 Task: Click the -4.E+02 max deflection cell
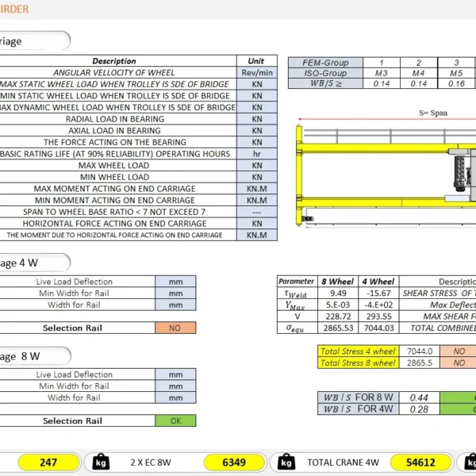[379, 305]
